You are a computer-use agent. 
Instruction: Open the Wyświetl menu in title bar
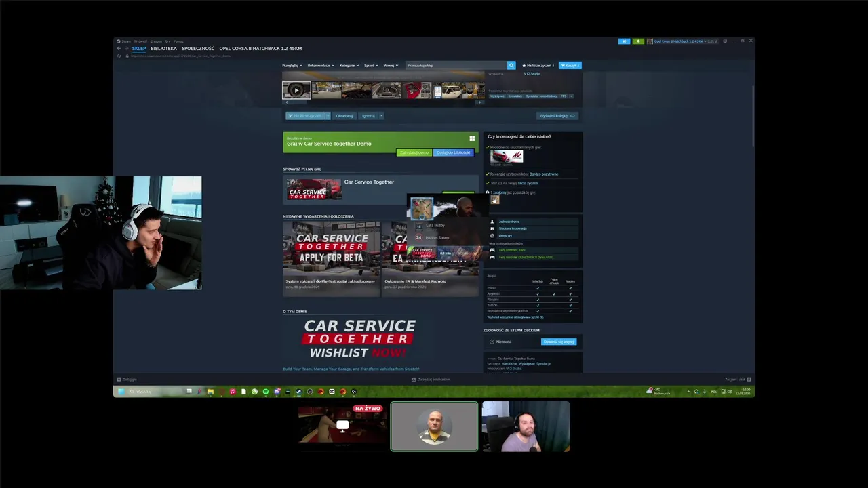tap(140, 41)
